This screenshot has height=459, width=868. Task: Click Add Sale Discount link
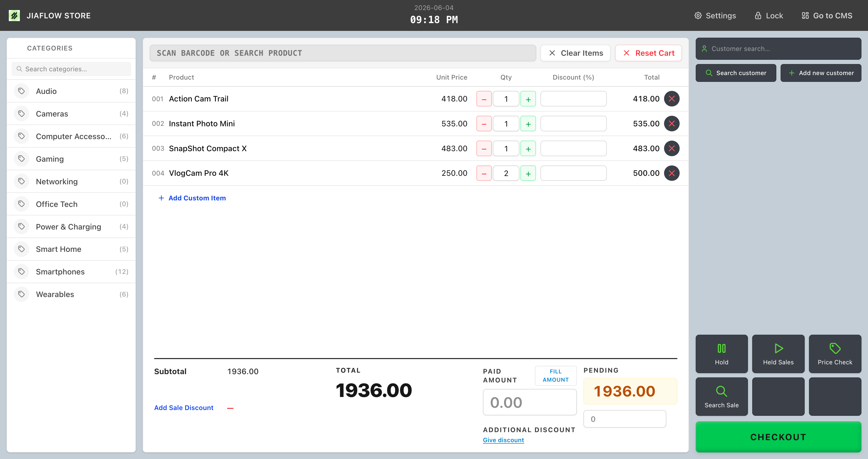[184, 408]
